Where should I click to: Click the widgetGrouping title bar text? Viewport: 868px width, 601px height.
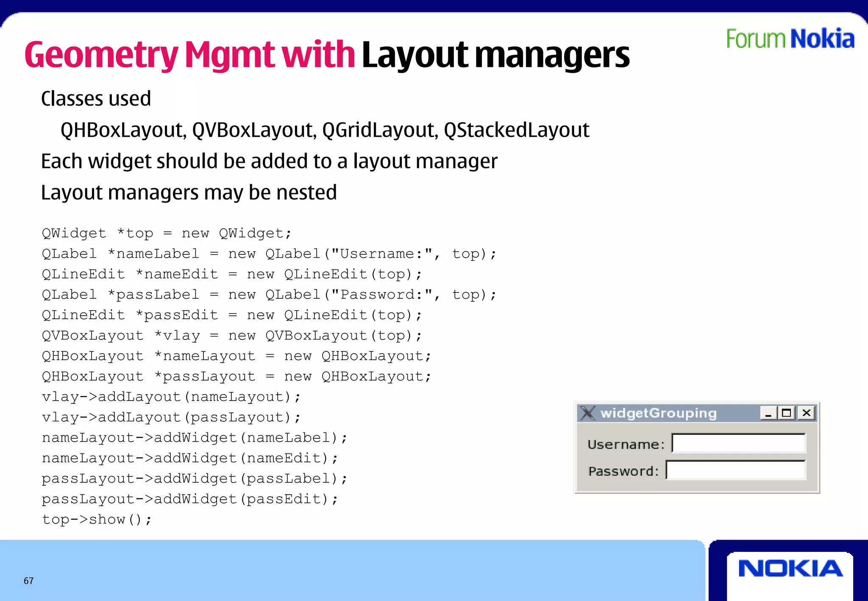coord(659,413)
